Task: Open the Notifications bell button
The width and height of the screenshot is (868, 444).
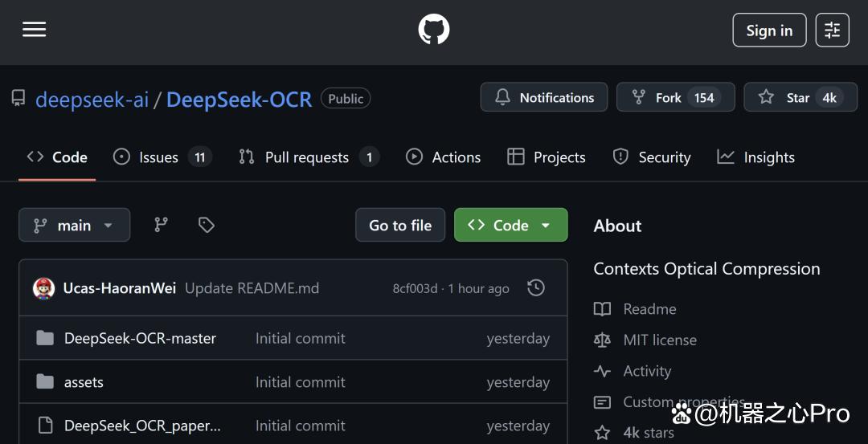Action: [x=543, y=97]
